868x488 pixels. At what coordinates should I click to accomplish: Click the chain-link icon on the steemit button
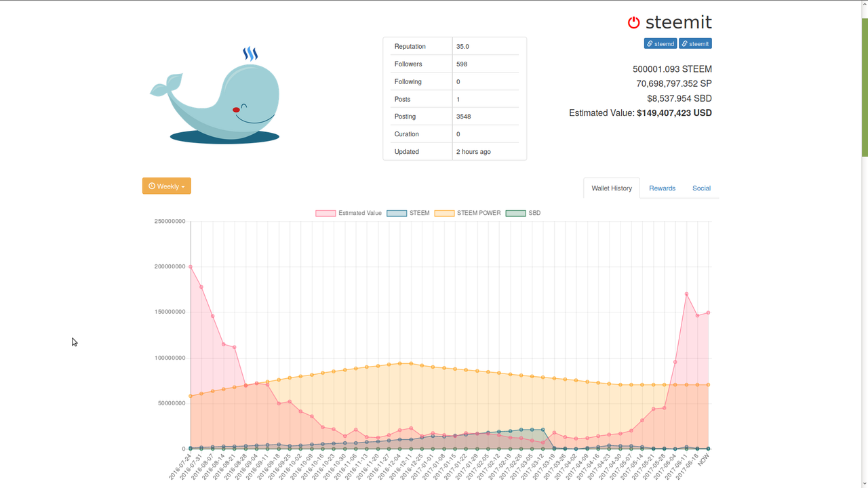pos(684,43)
